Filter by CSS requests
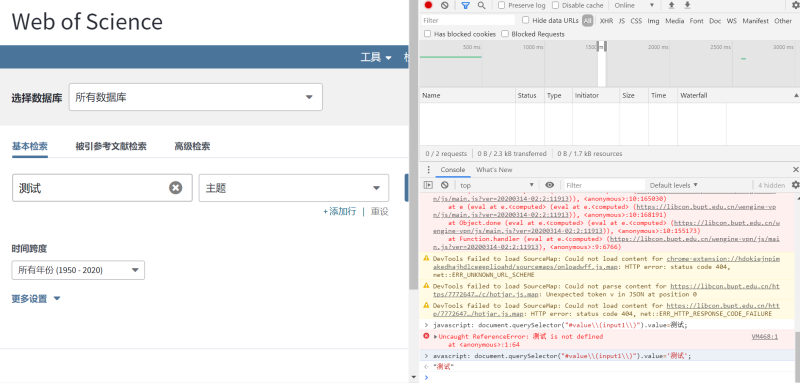This screenshot has width=800, height=383. point(636,21)
